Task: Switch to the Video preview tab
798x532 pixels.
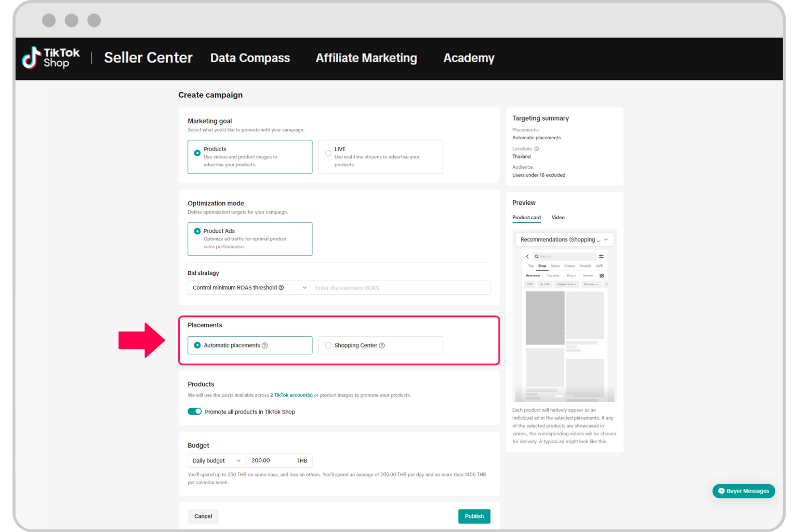Action: (x=558, y=217)
